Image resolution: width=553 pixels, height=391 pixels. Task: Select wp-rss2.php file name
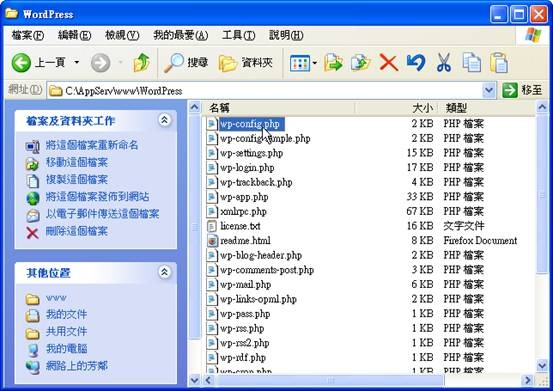(244, 343)
